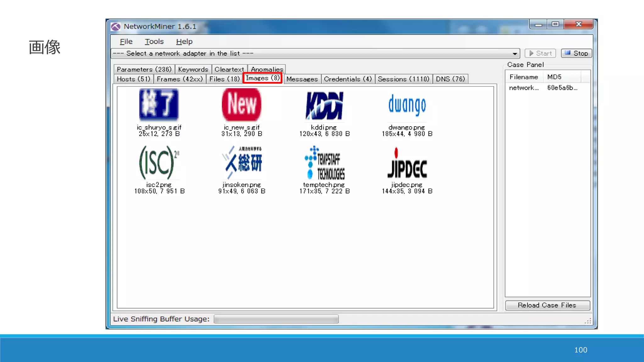Select the red New ic_new_s.gif image
The image size is (644, 362).
(241, 105)
